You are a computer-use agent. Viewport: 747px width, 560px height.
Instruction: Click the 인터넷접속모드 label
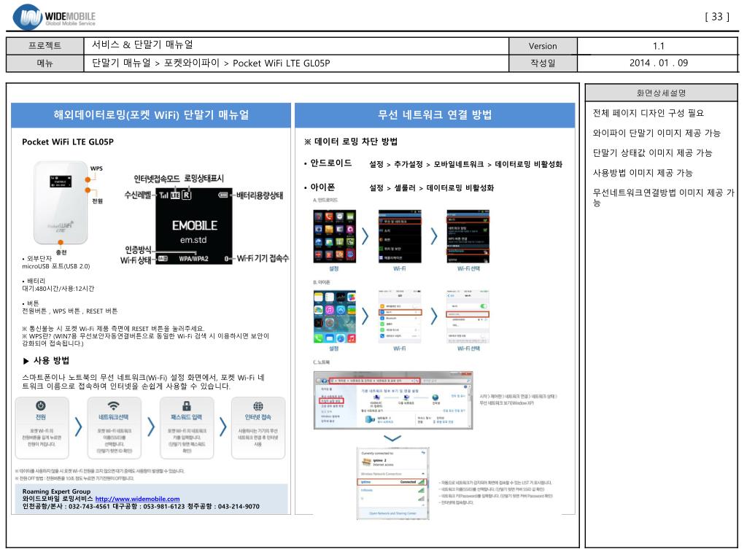(x=157, y=179)
